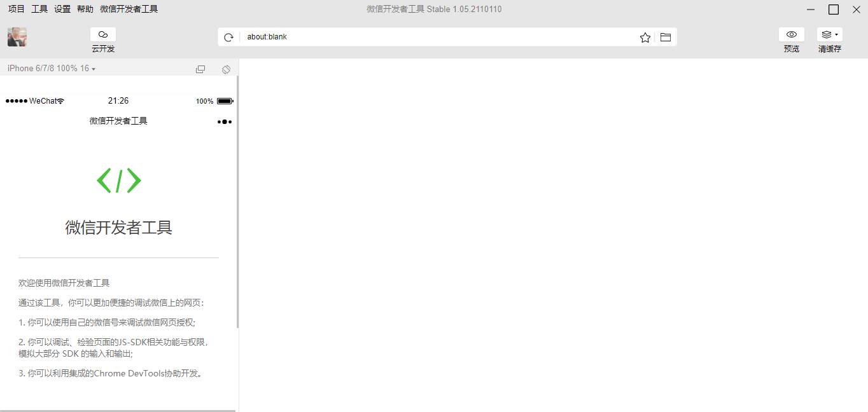Image resolution: width=868 pixels, height=412 pixels.
Task: Click the 欢迎使用微信开发者工具 text
Action: [64, 283]
